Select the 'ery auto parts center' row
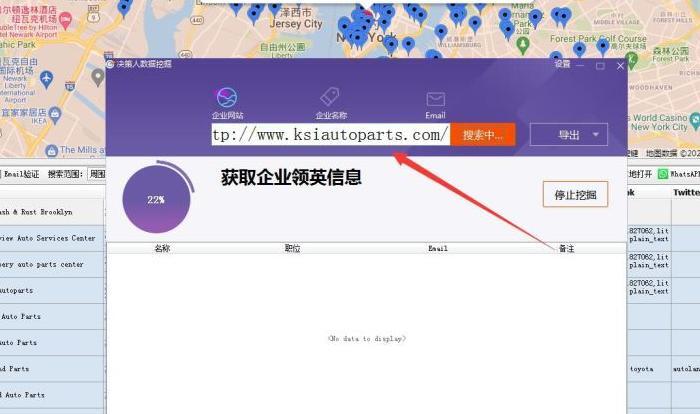Screen dimensions: 700x414 pos(52,264)
